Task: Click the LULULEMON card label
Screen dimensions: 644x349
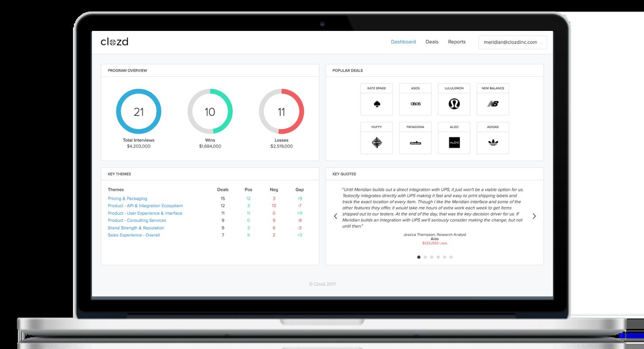Action: [x=454, y=88]
